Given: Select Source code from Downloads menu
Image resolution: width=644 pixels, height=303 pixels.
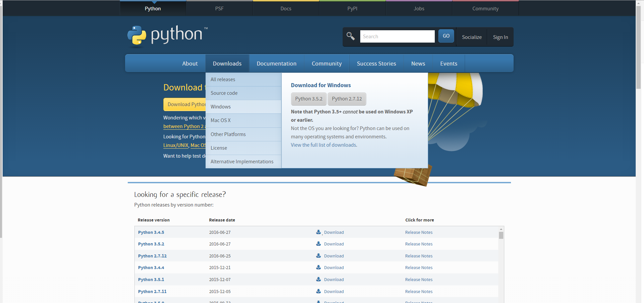Looking at the screenshot, I should click(x=224, y=93).
